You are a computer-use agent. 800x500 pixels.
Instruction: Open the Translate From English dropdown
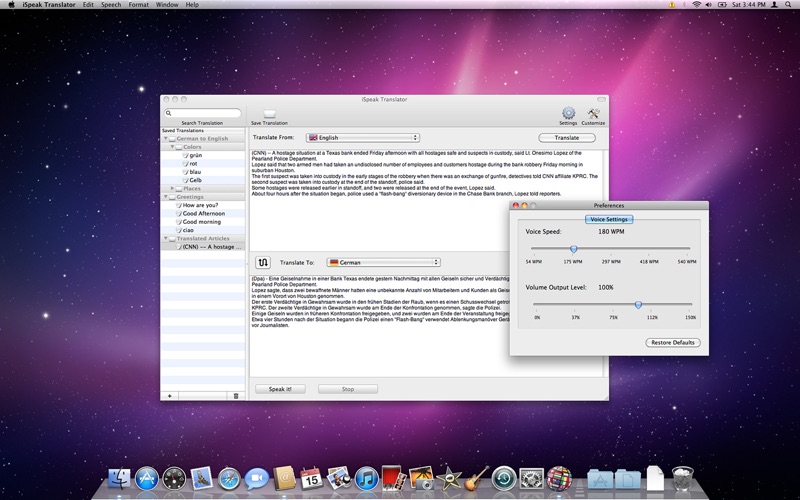tap(363, 138)
